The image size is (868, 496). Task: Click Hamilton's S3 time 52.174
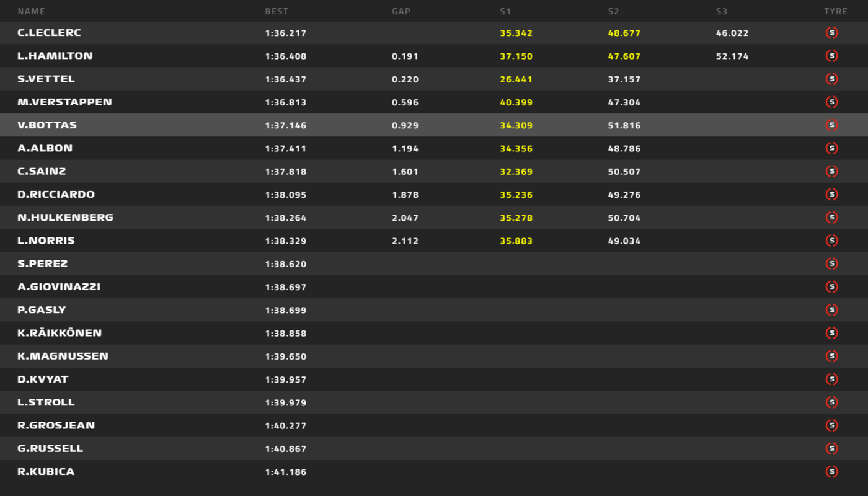point(732,56)
